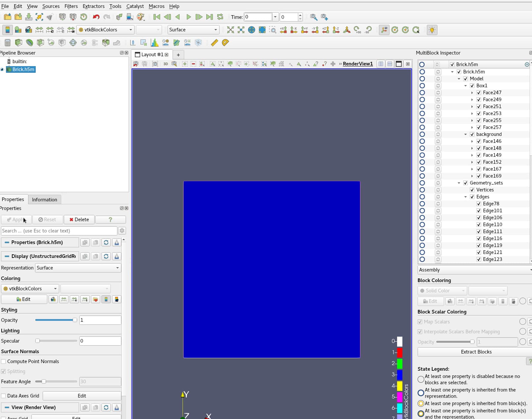
Task: Reload the Brick.h5m properties
Action: (106, 242)
